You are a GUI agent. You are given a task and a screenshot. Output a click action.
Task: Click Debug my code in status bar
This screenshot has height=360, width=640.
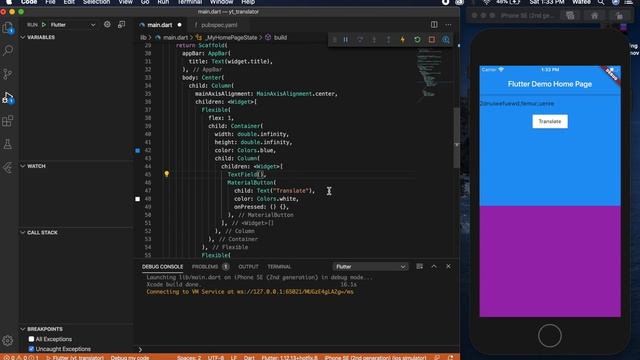point(130,358)
